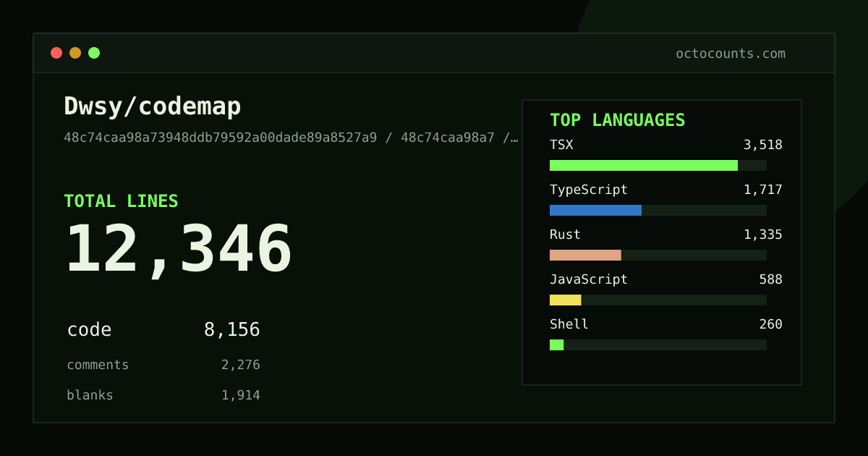868x456 pixels.
Task: Select the 2,276 comments count
Action: 241,365
